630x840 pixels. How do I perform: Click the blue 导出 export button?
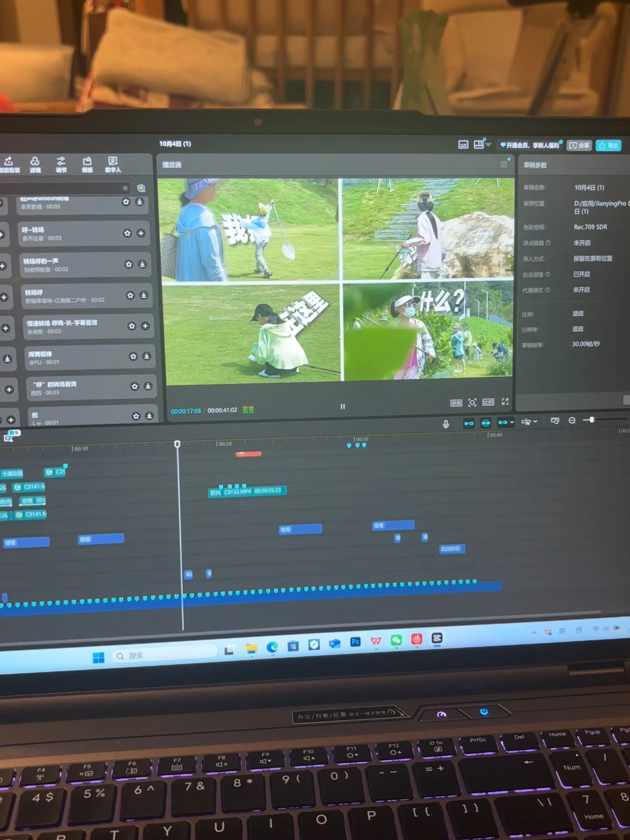(x=609, y=145)
